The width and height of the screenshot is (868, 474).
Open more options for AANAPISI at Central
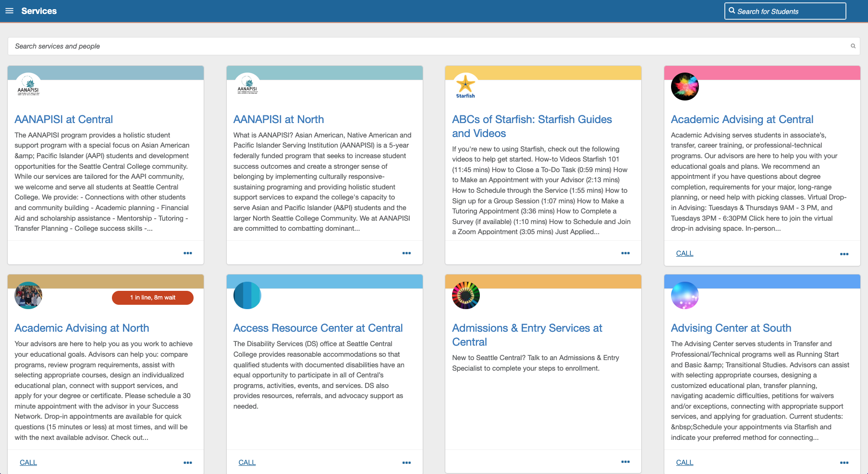coord(188,253)
